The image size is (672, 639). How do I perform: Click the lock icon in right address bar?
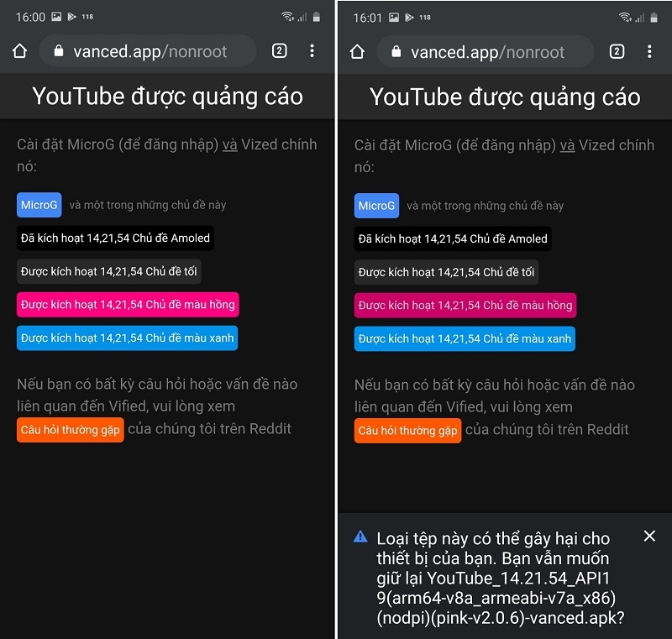[x=396, y=52]
